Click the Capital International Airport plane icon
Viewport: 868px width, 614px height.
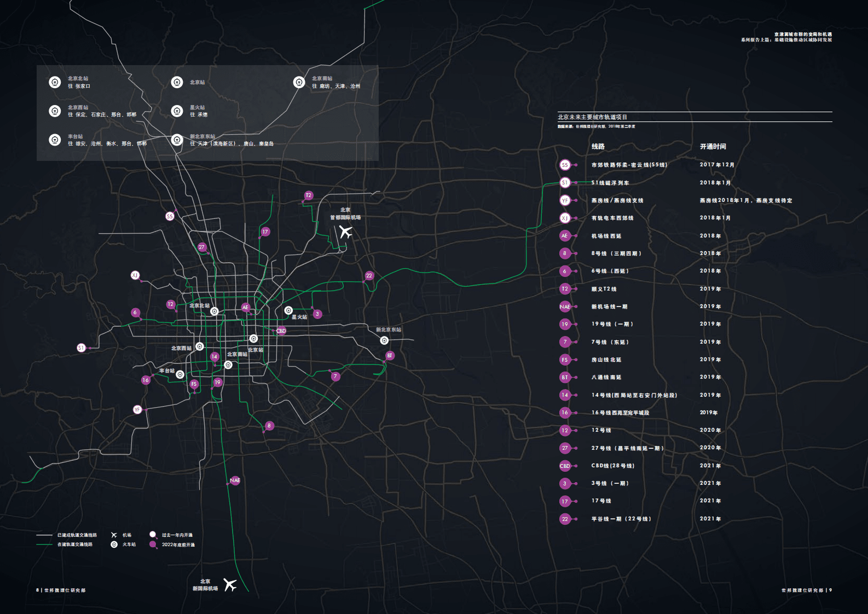(345, 232)
